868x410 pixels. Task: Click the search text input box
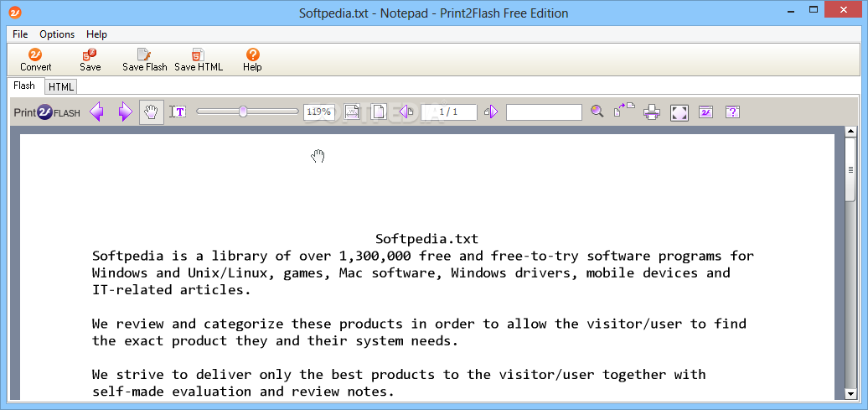point(544,112)
